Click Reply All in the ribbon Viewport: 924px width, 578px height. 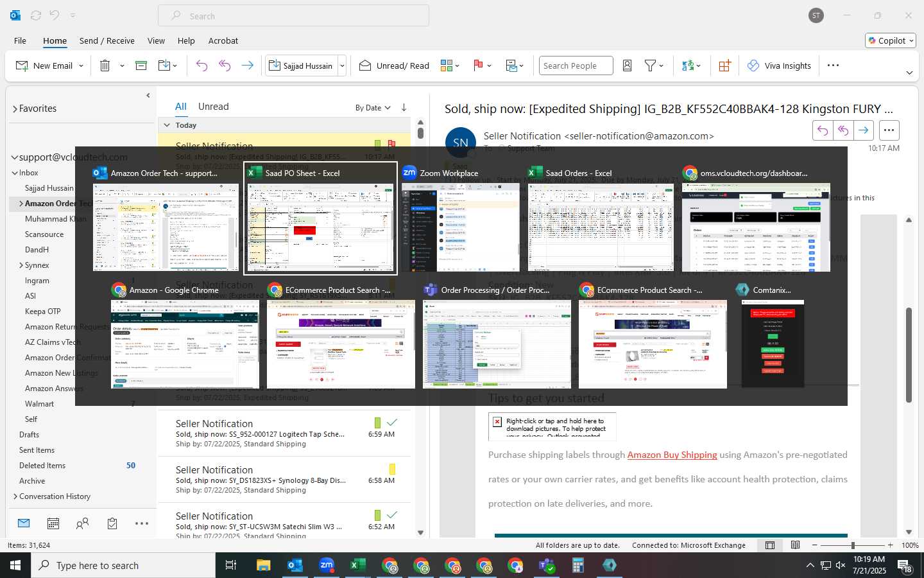225,66
